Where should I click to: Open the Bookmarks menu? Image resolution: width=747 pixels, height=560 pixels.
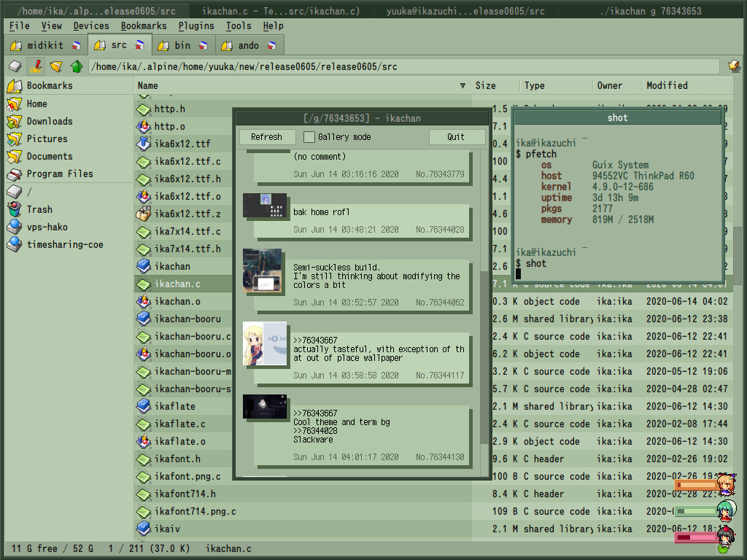[144, 26]
